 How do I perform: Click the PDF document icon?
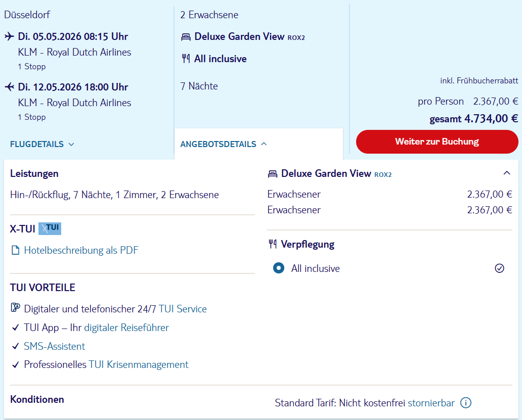pyautogui.click(x=15, y=250)
